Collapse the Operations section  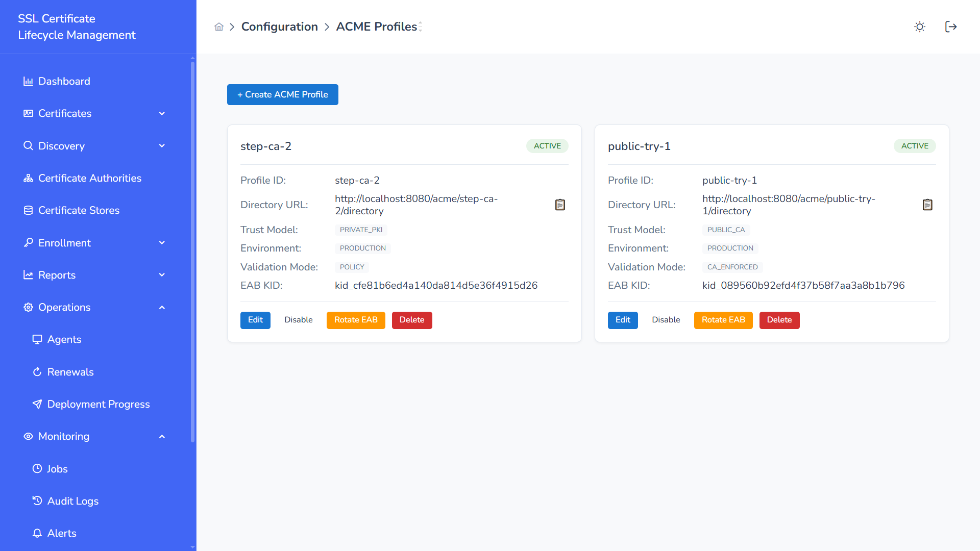[x=162, y=307]
